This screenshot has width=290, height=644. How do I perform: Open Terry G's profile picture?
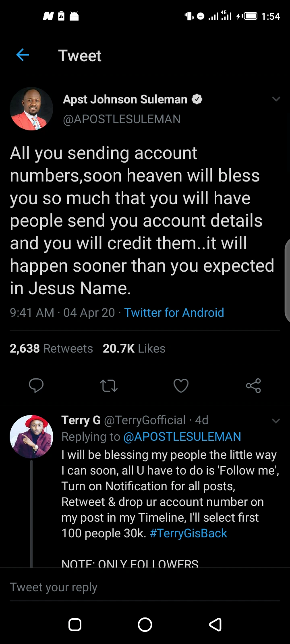31,437
